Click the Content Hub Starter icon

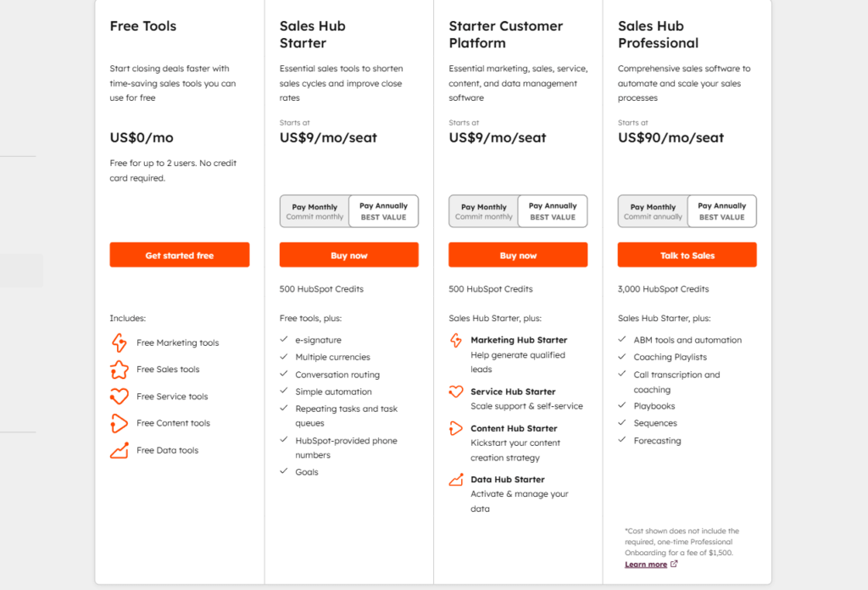tap(456, 429)
